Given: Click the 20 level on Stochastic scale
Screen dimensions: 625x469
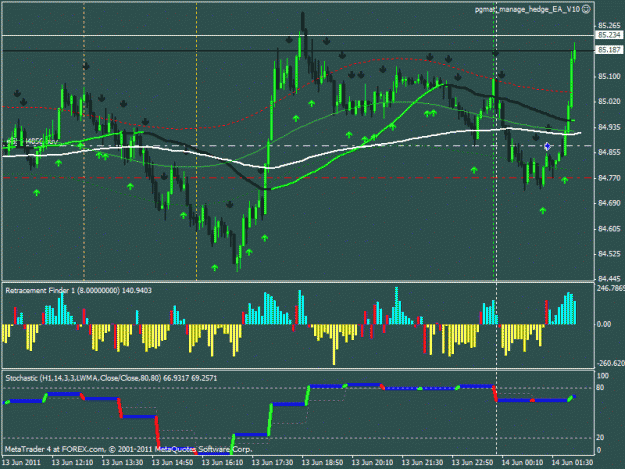Looking at the screenshot, I should (x=600, y=438).
